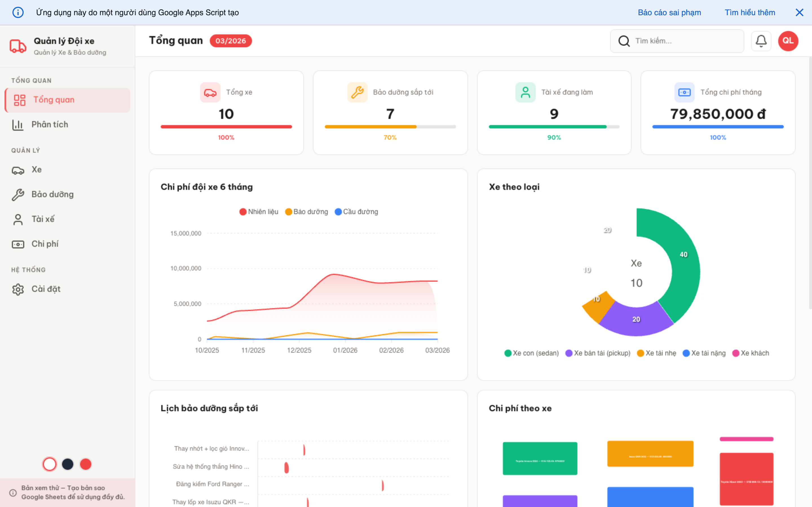Click the money icon on Tổng chi phí tháng card

pos(684,92)
